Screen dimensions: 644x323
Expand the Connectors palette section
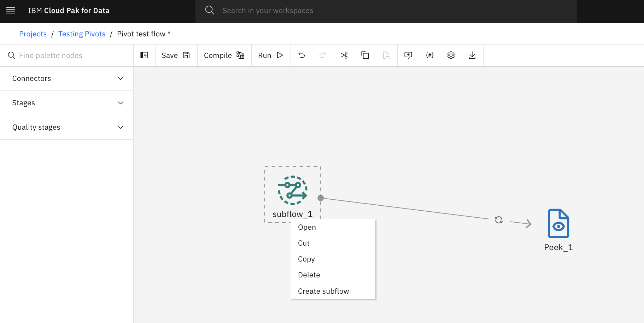click(66, 78)
